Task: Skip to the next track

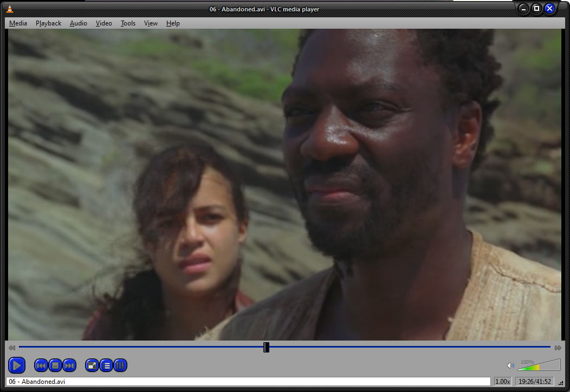Action: click(x=69, y=365)
